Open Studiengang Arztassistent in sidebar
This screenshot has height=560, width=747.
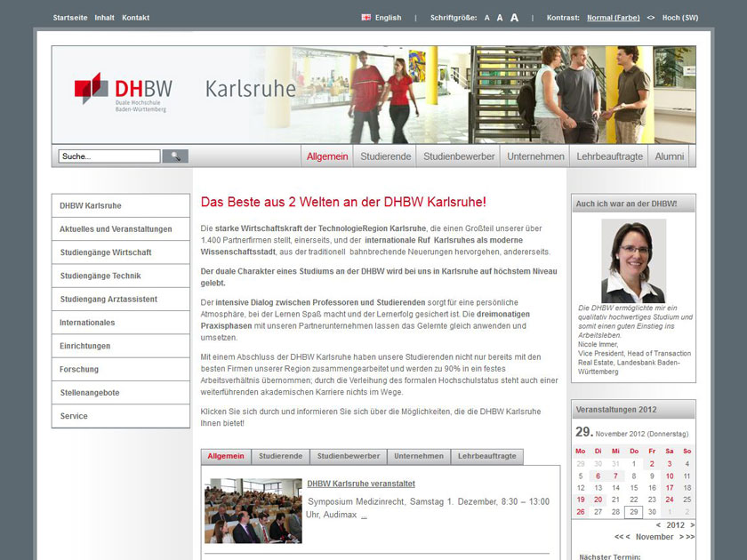tap(121, 299)
